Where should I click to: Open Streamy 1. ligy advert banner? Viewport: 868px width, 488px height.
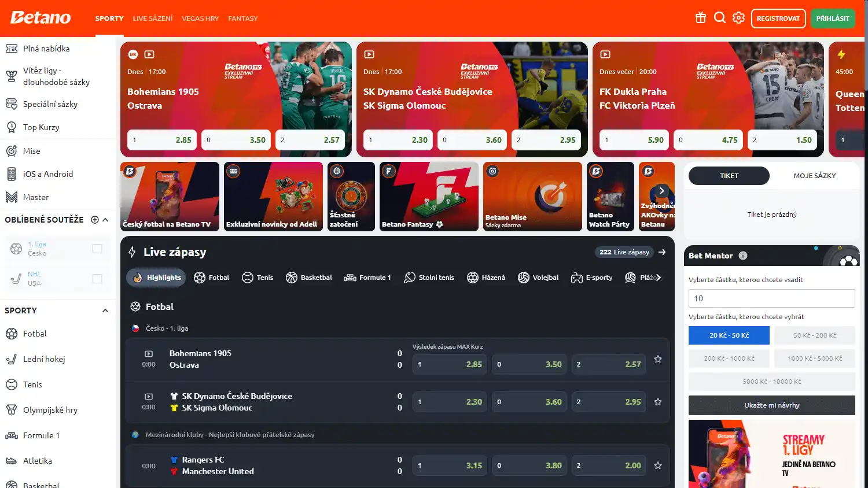click(x=772, y=454)
